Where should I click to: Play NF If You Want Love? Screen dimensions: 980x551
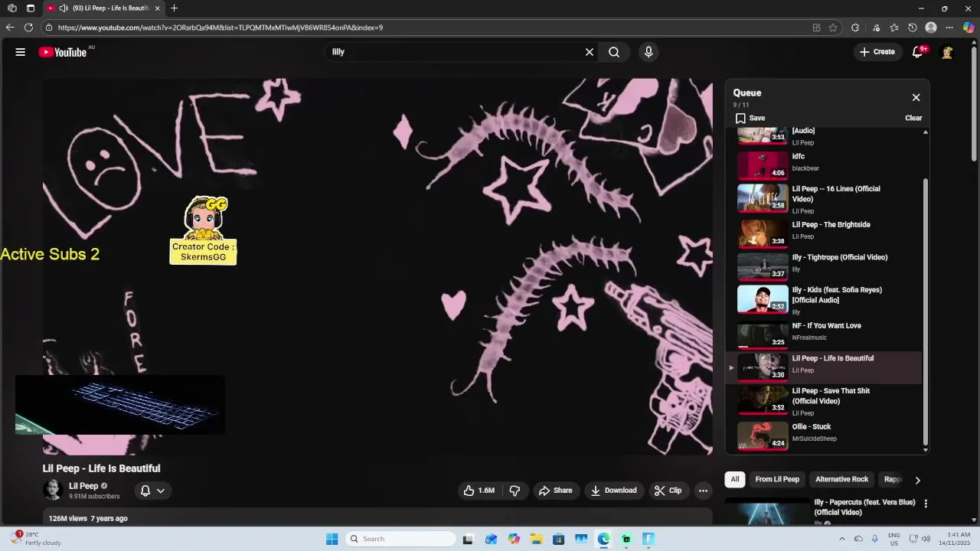point(824,334)
